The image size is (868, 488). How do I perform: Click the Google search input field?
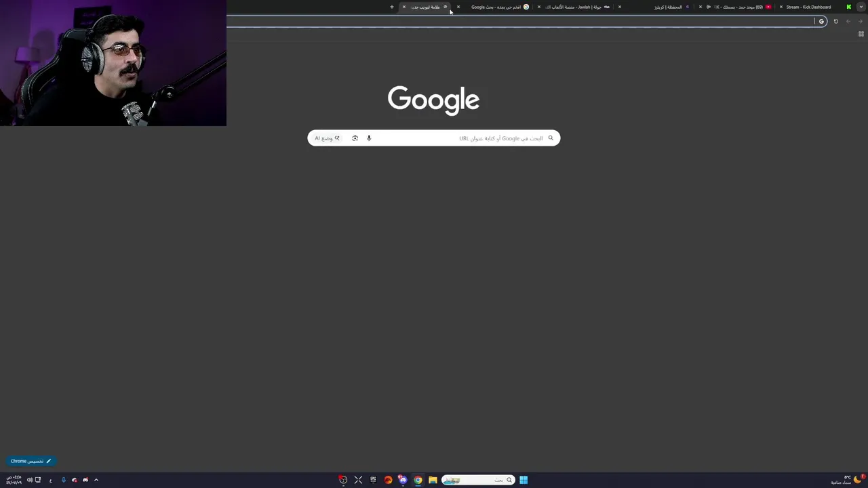click(434, 138)
